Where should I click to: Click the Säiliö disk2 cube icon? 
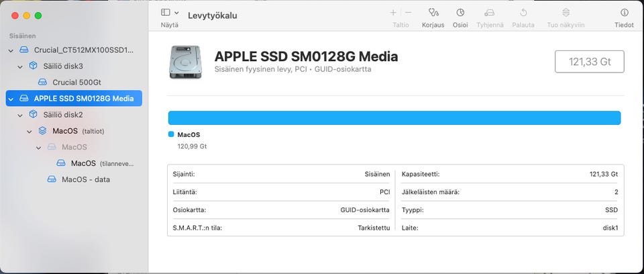34,114
